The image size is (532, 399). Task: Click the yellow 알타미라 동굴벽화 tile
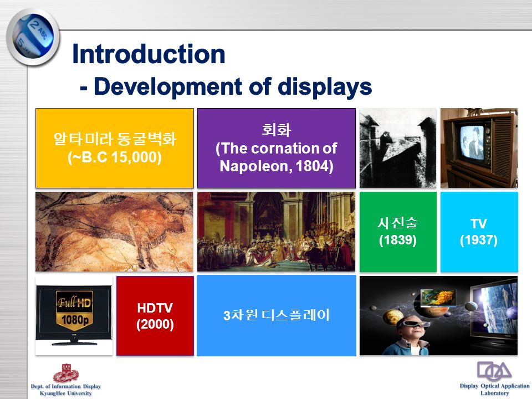[115, 148]
